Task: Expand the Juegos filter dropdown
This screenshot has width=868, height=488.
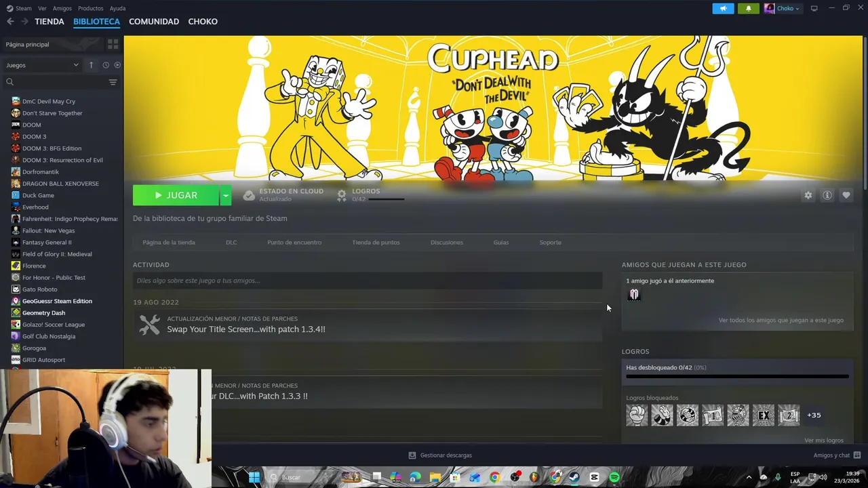Action: pyautogui.click(x=42, y=65)
